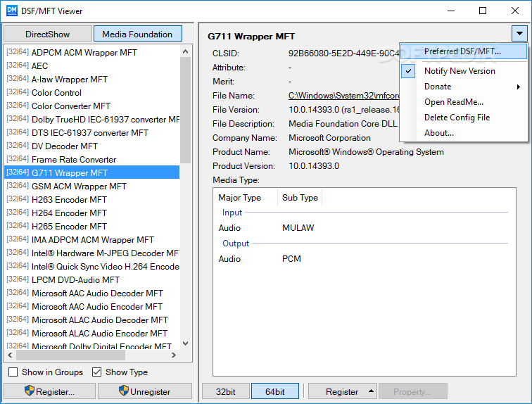Select H264 Encoder MFT entry

[92, 213]
